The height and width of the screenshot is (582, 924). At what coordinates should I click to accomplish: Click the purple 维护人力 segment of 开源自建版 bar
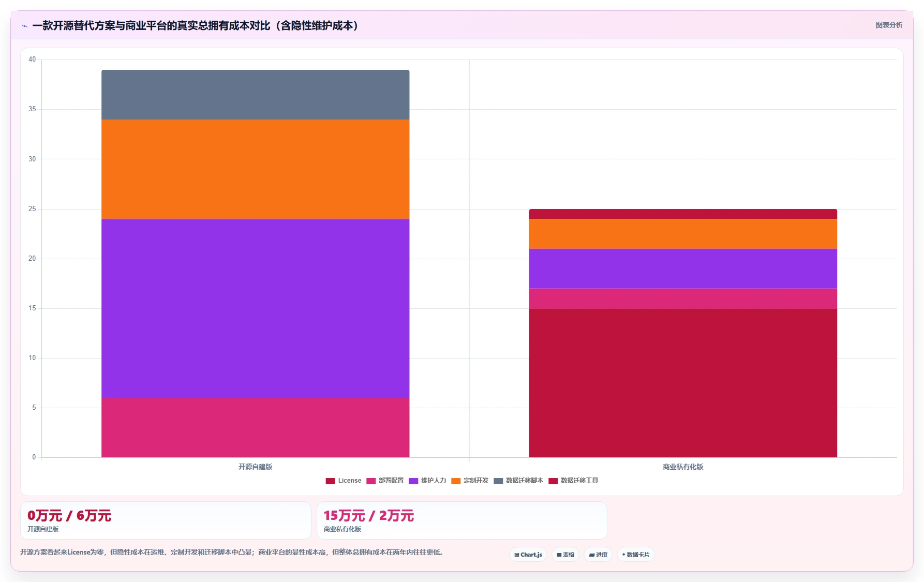(x=255, y=308)
